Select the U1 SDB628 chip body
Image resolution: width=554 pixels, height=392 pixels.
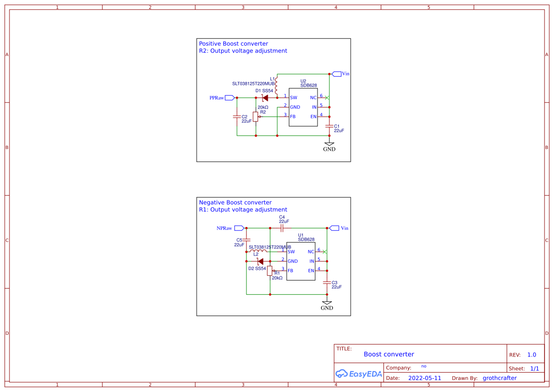coord(300,261)
